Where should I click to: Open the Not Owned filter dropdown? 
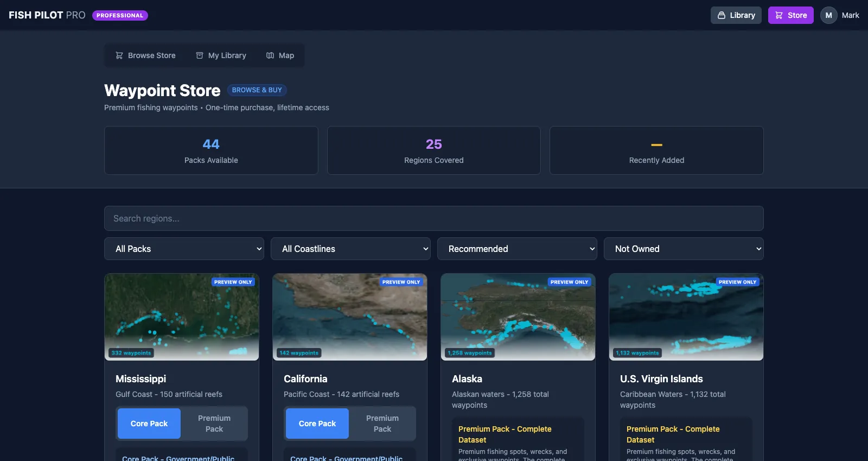(x=684, y=249)
